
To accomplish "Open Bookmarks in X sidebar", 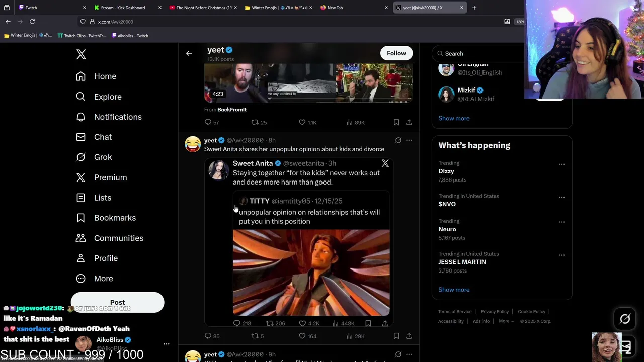I will [x=106, y=218].
